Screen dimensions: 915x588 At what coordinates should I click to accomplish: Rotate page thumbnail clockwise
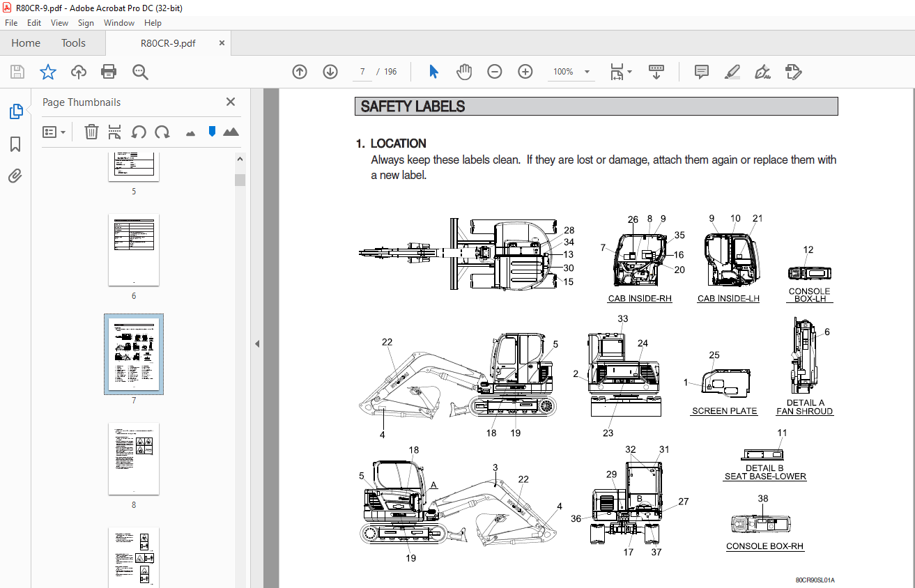coord(162,132)
